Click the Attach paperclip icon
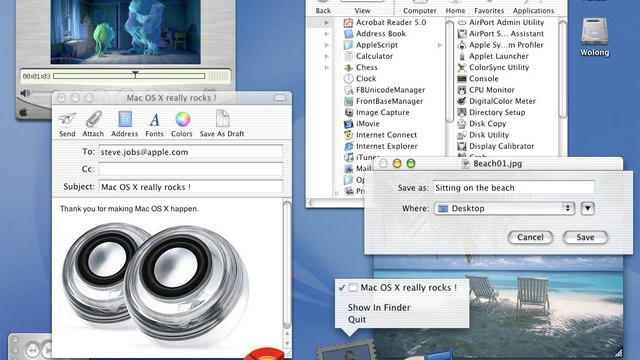 click(x=93, y=120)
